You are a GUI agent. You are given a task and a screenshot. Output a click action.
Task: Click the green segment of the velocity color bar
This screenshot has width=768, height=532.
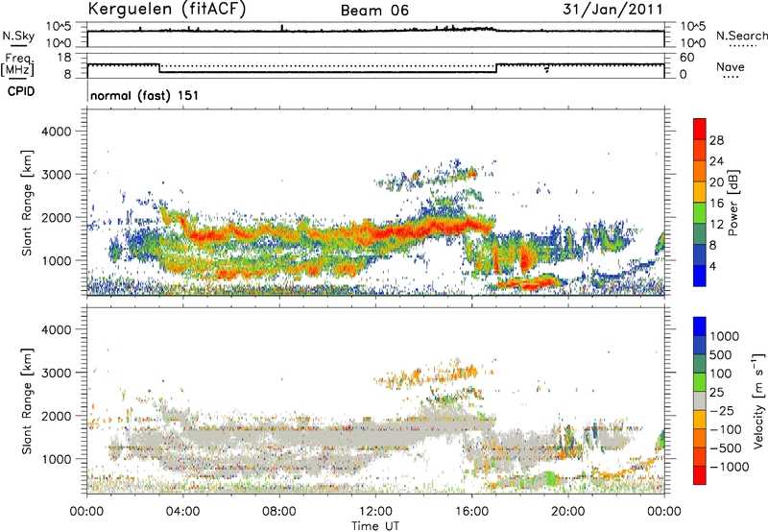coord(700,382)
